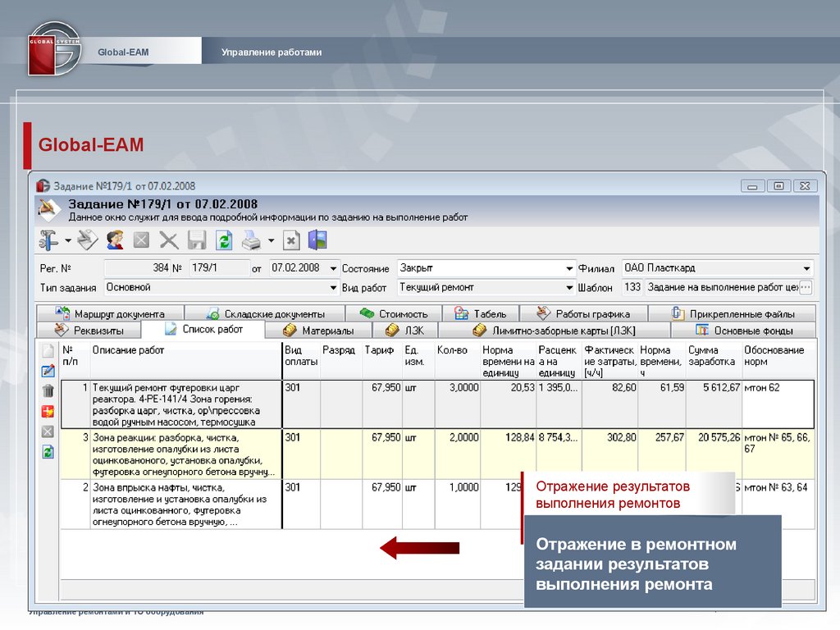Switch to the Стоимость tab
The width and height of the screenshot is (840, 630).
[x=394, y=313]
